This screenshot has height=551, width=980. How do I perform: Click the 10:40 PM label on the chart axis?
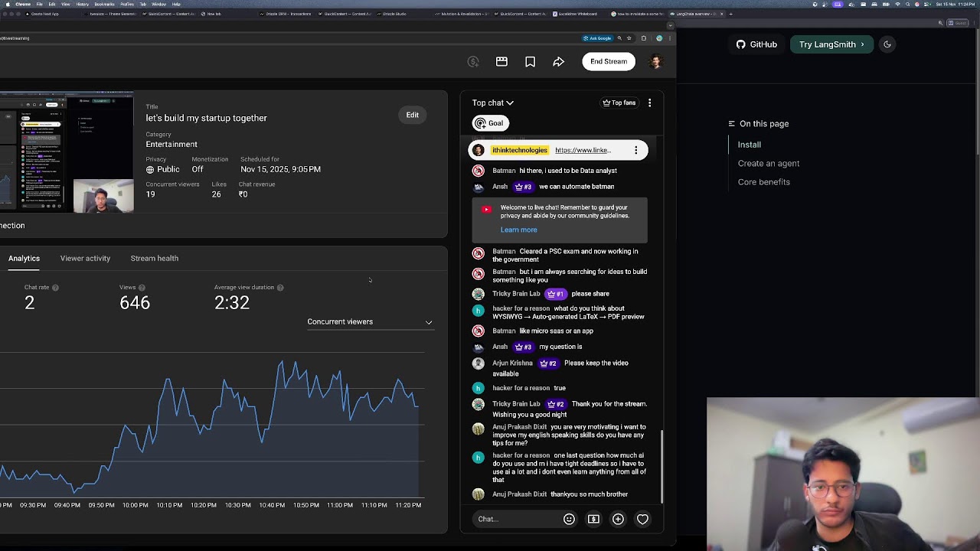272,505
